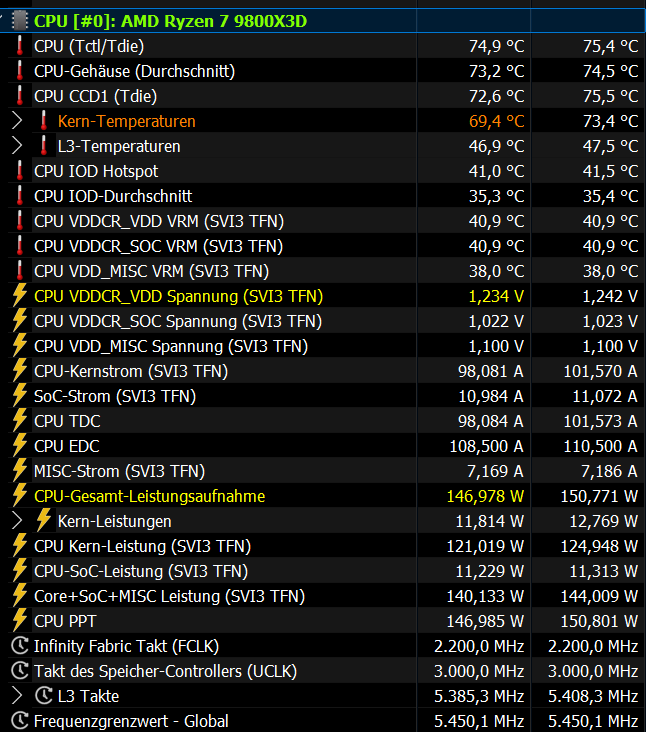
Task: Expand the Kern-Leistungen group
Action: click(x=17, y=521)
